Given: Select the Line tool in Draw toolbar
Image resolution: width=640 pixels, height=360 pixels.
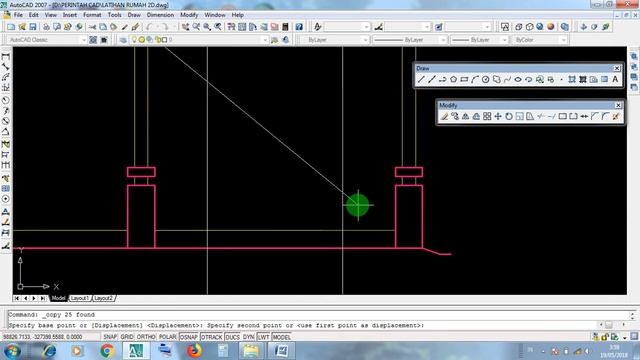Looking at the screenshot, I should 421,80.
